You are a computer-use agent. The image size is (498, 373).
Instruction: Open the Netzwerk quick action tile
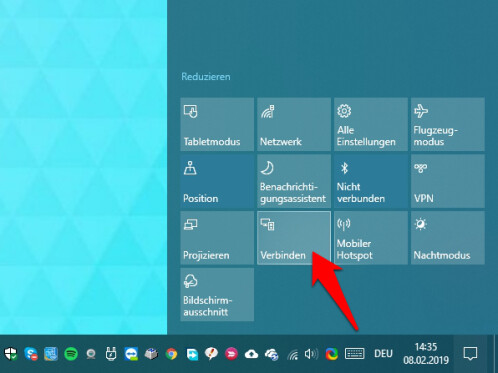coord(294,124)
